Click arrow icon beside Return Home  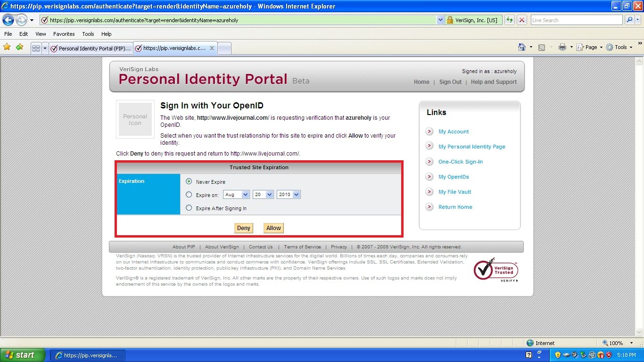pos(429,207)
